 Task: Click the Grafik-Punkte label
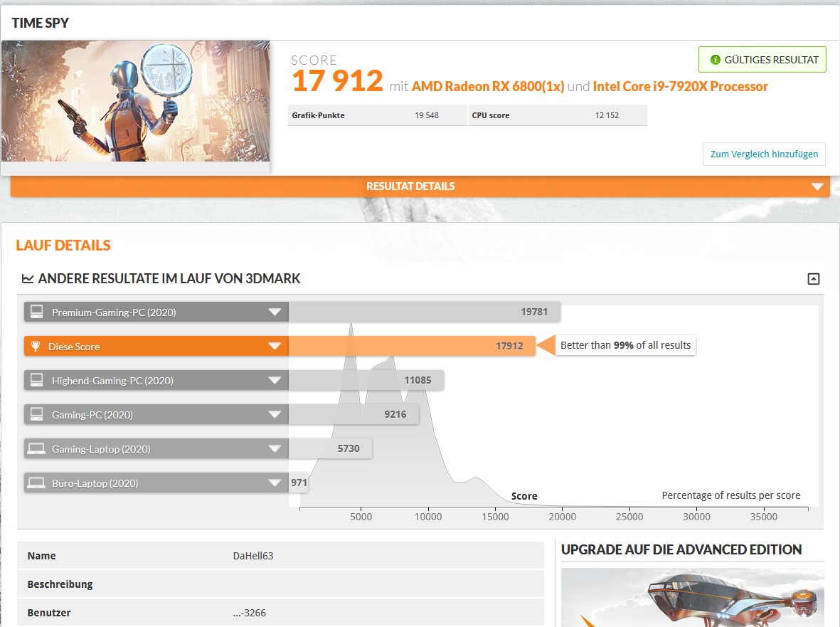[318, 115]
